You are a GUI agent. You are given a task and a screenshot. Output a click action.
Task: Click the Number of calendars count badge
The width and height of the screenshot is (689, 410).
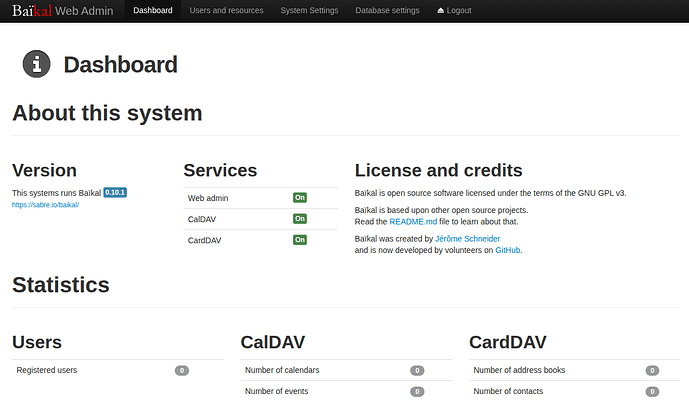pos(417,370)
